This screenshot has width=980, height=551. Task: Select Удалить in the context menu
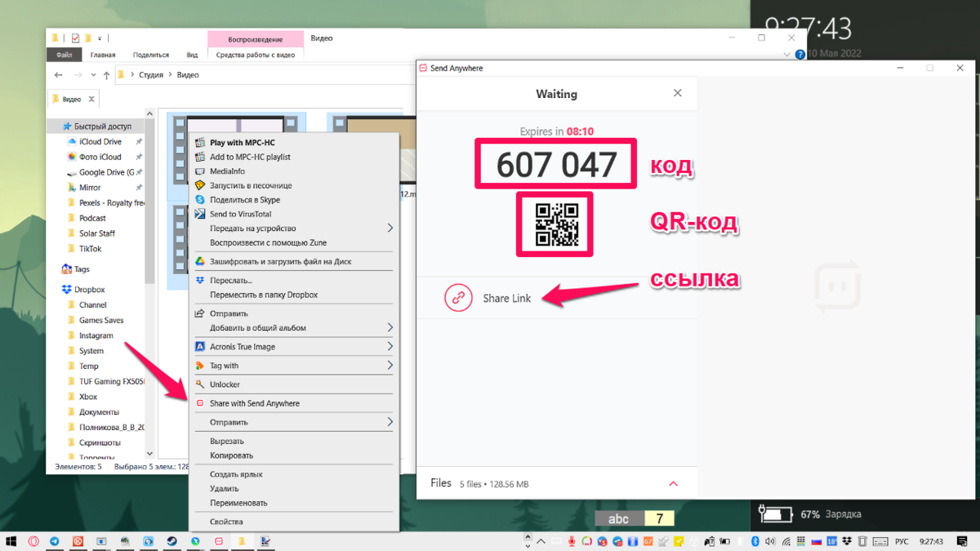[225, 488]
